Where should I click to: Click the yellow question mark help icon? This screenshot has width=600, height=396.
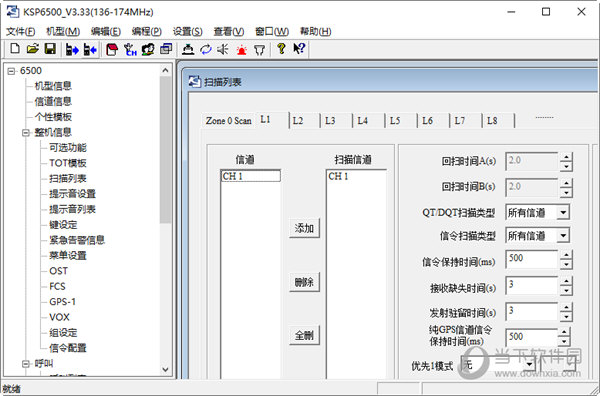(x=281, y=49)
